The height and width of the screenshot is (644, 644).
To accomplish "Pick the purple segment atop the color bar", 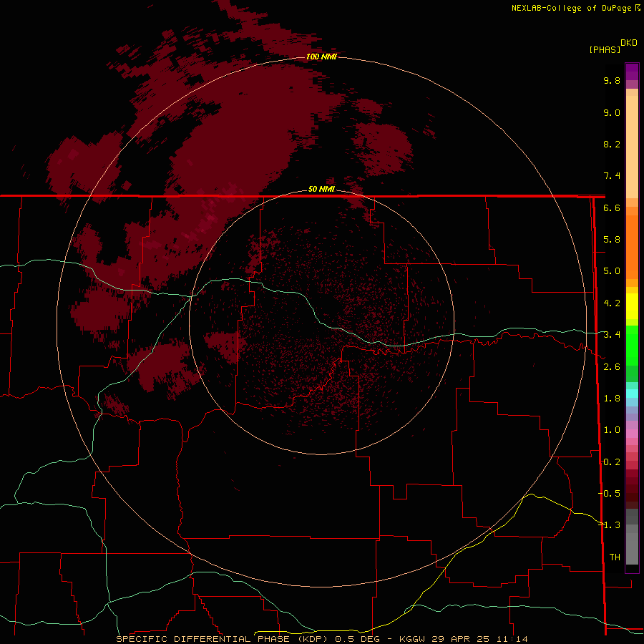I will (632, 72).
